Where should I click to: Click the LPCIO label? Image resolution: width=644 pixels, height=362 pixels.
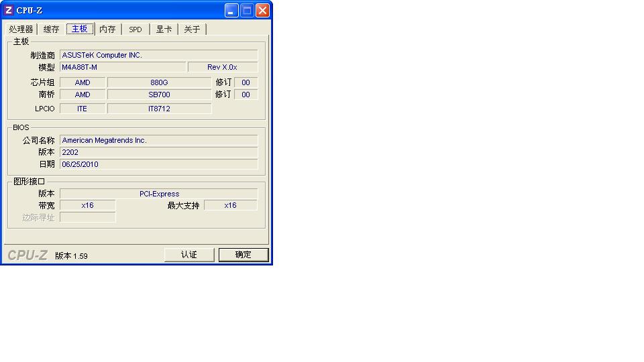[x=45, y=109]
